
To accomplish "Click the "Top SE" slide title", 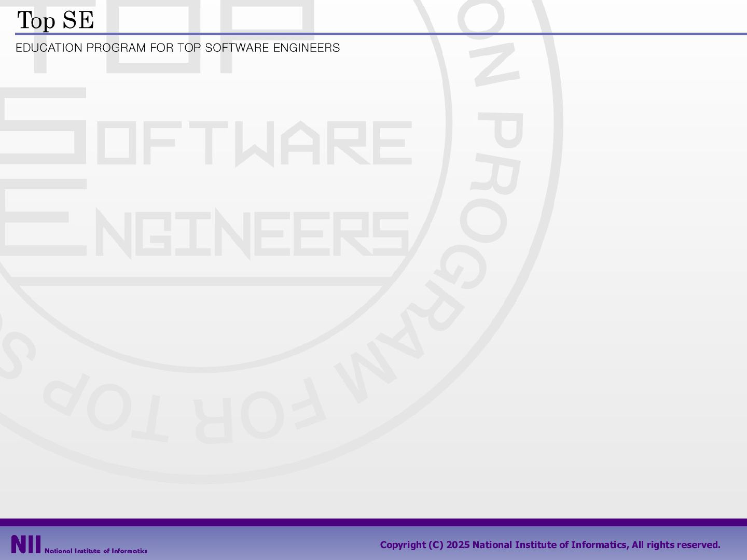I will [56, 20].
